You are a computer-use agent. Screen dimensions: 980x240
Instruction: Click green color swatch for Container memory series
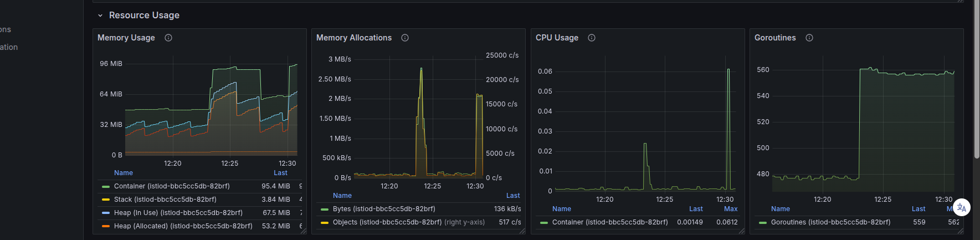(x=106, y=186)
